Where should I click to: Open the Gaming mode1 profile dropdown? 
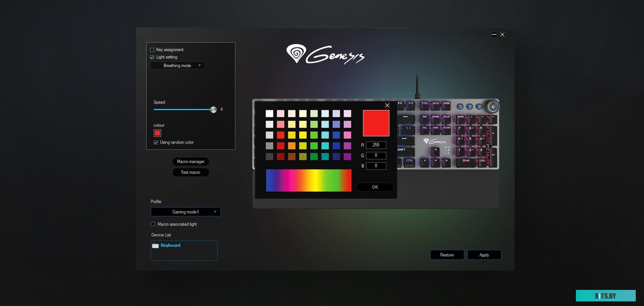(x=186, y=212)
